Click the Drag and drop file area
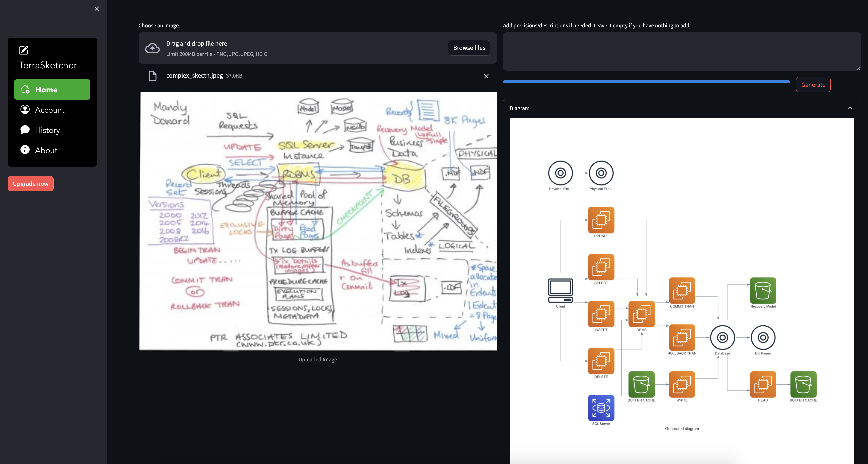This screenshot has width=868, height=464. pos(317,48)
